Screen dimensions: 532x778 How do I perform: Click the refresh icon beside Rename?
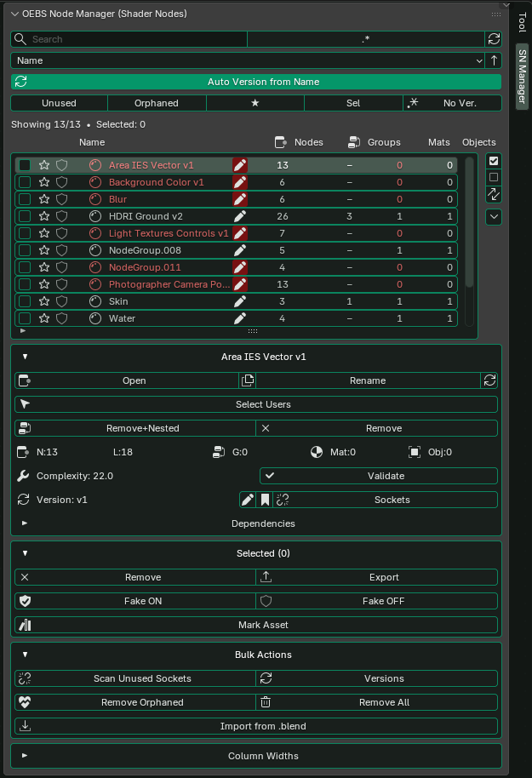(x=489, y=380)
